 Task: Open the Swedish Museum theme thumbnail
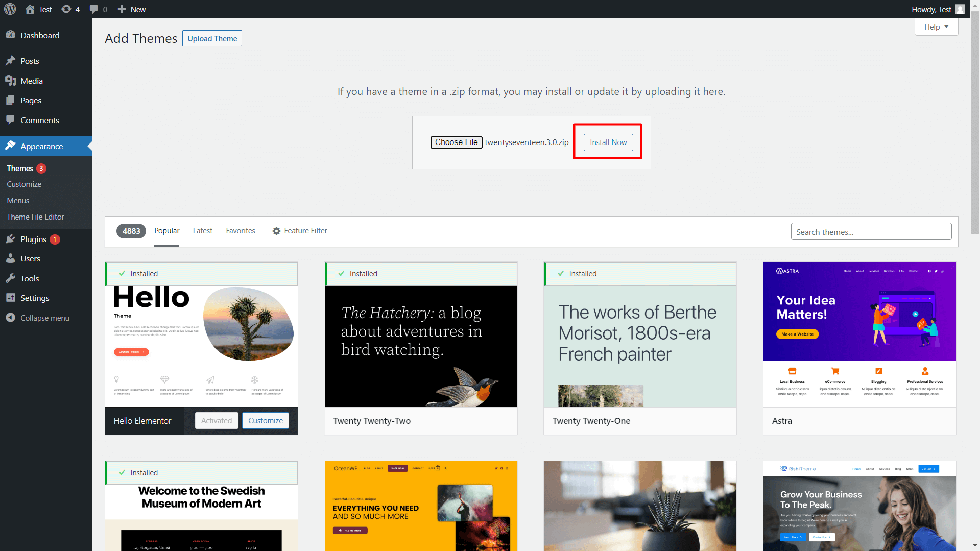[201, 518]
